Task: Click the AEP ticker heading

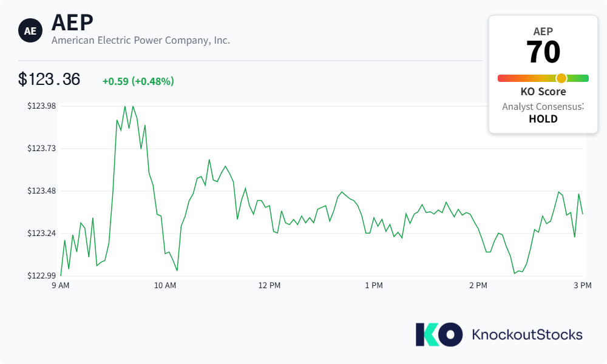Action: 72,22
